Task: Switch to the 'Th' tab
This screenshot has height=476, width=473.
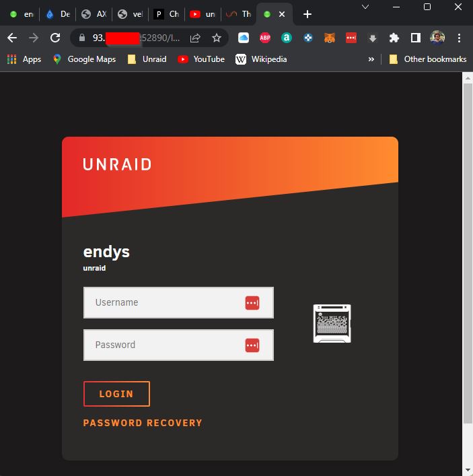Action: click(x=239, y=14)
